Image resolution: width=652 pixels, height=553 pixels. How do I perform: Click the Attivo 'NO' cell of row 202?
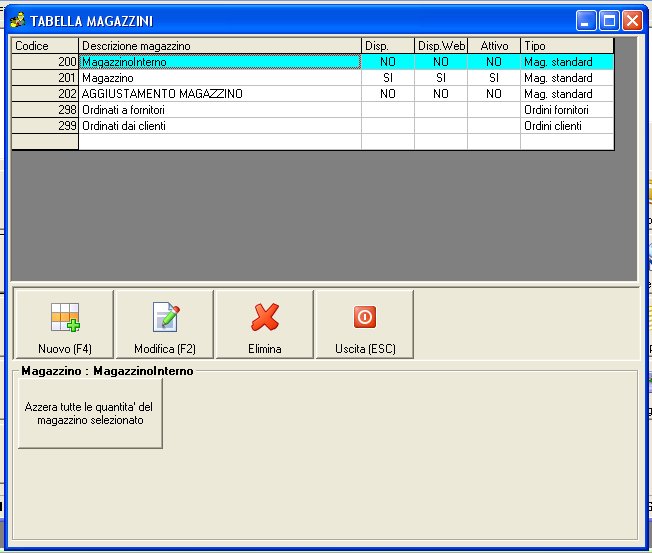pos(494,94)
